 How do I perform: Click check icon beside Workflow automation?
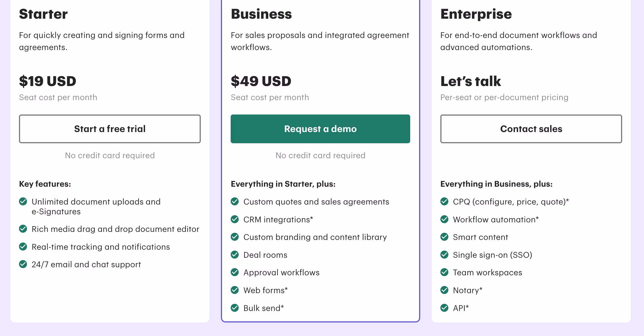click(x=444, y=219)
